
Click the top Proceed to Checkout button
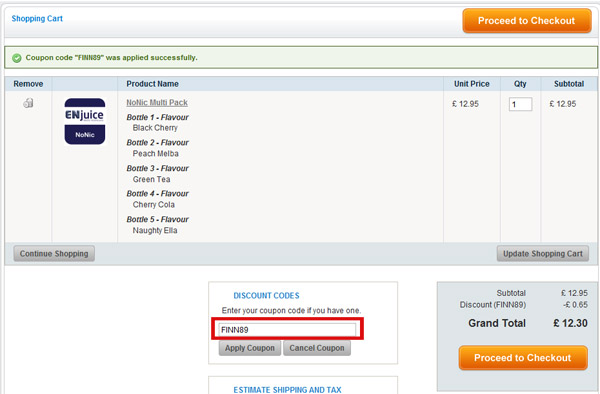527,21
